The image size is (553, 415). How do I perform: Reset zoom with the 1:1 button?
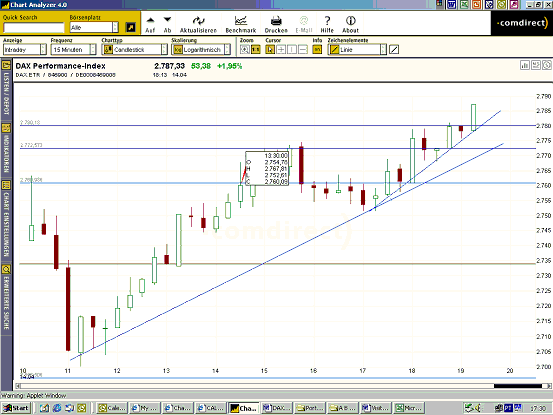tap(256, 50)
